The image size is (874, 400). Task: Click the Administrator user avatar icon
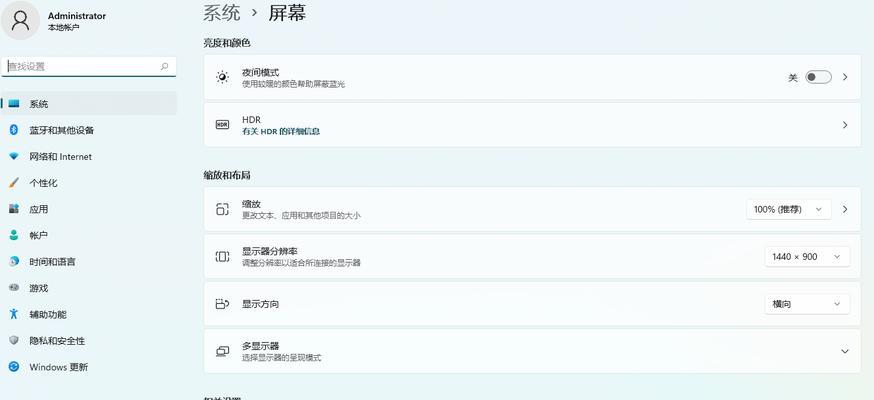(20, 20)
